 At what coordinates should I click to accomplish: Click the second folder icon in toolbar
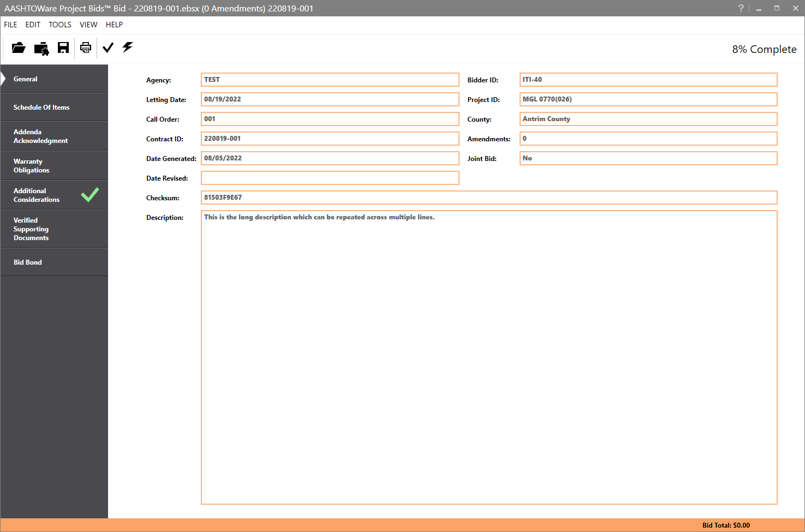coord(41,49)
